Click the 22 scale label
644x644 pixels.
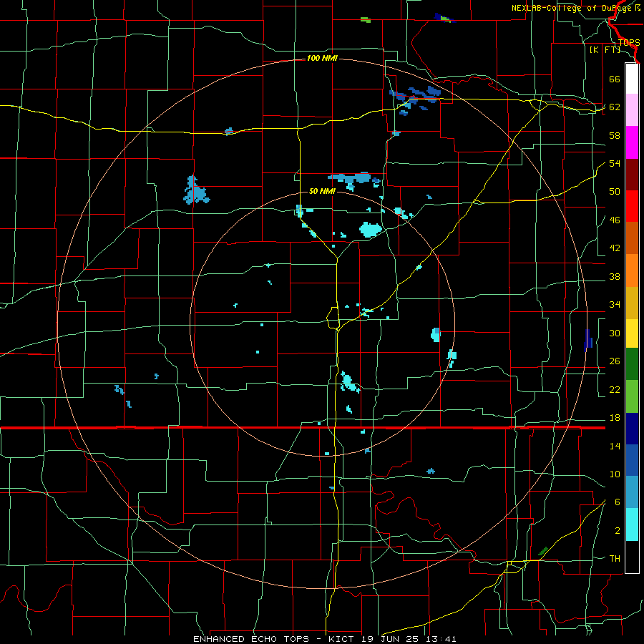(615, 389)
